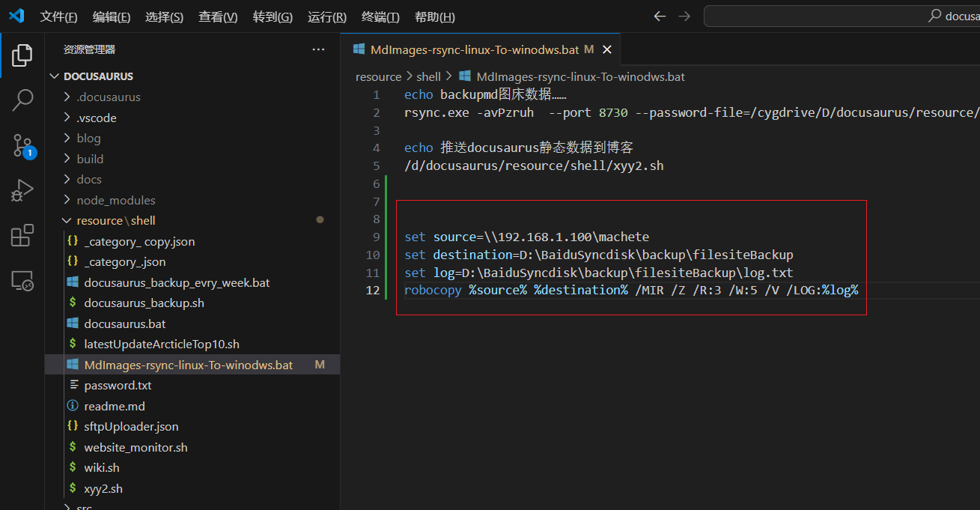Image resolution: width=980 pixels, height=510 pixels.
Task: Click the file name breadcrumb segment
Action: click(580, 76)
